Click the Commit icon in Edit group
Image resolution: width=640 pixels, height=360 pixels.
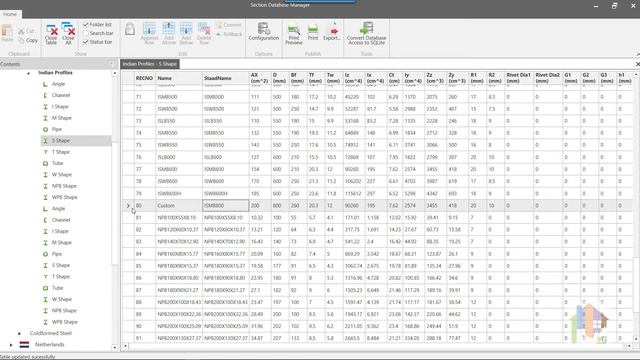click(x=219, y=25)
